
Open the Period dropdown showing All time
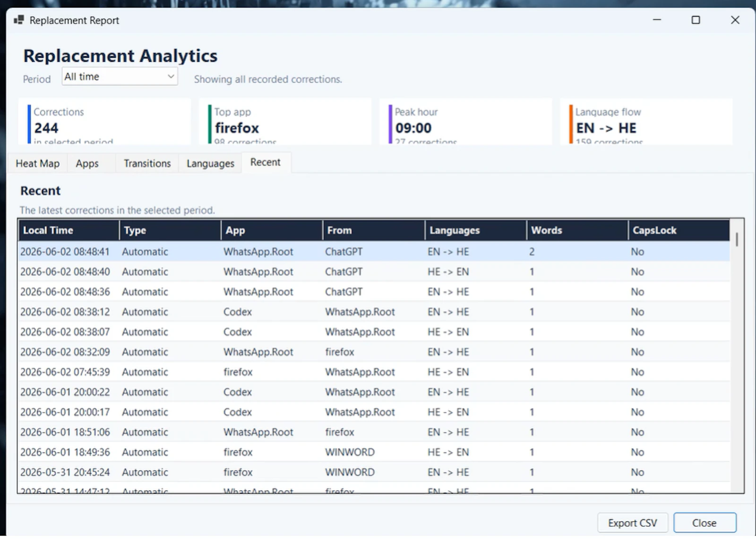pos(120,77)
